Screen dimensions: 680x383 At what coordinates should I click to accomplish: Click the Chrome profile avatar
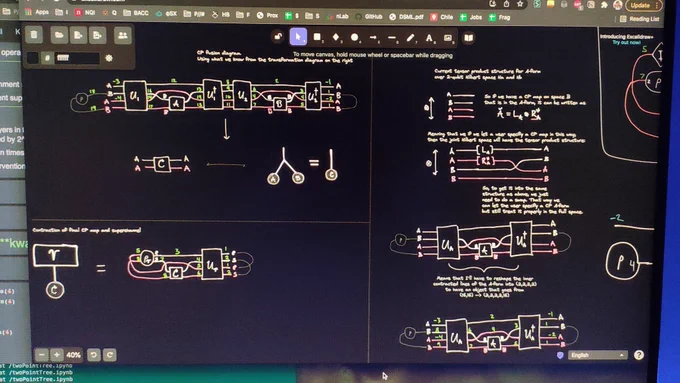(x=618, y=5)
